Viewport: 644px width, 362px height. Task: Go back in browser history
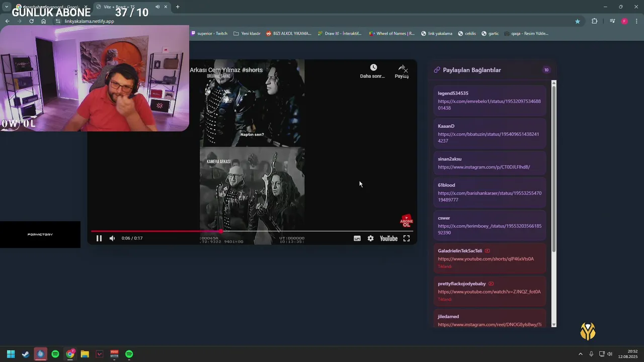[x=7, y=21]
